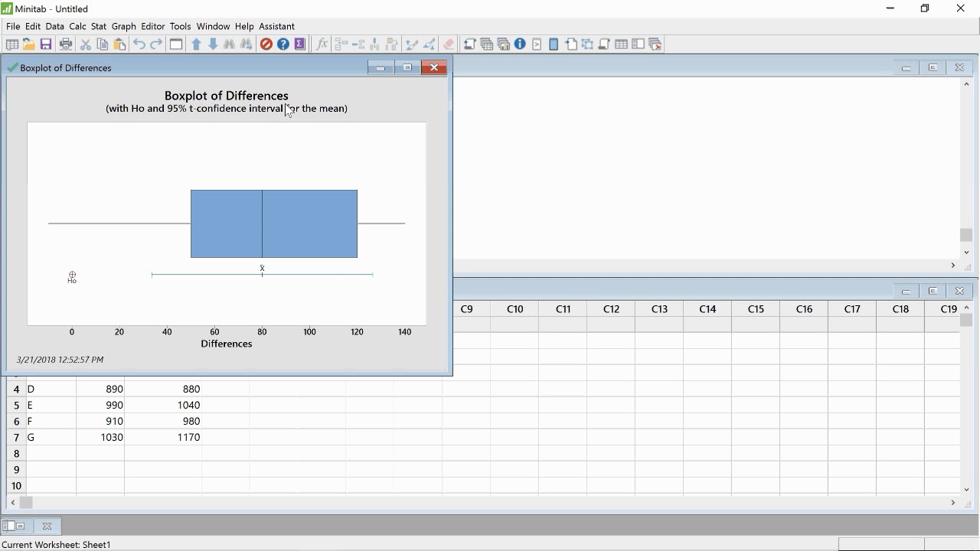This screenshot has width=980, height=551.
Task: Maximize the Boxplot of Differences graph window
Action: click(x=407, y=67)
